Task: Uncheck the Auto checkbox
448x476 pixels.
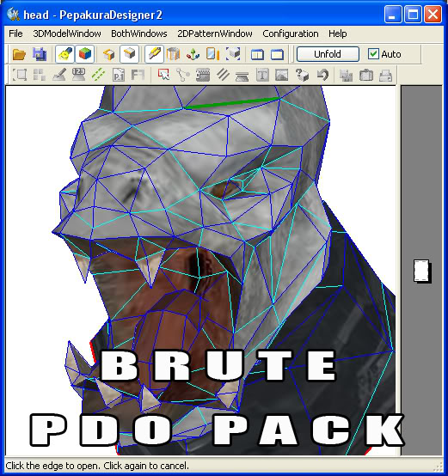Action: coord(373,54)
